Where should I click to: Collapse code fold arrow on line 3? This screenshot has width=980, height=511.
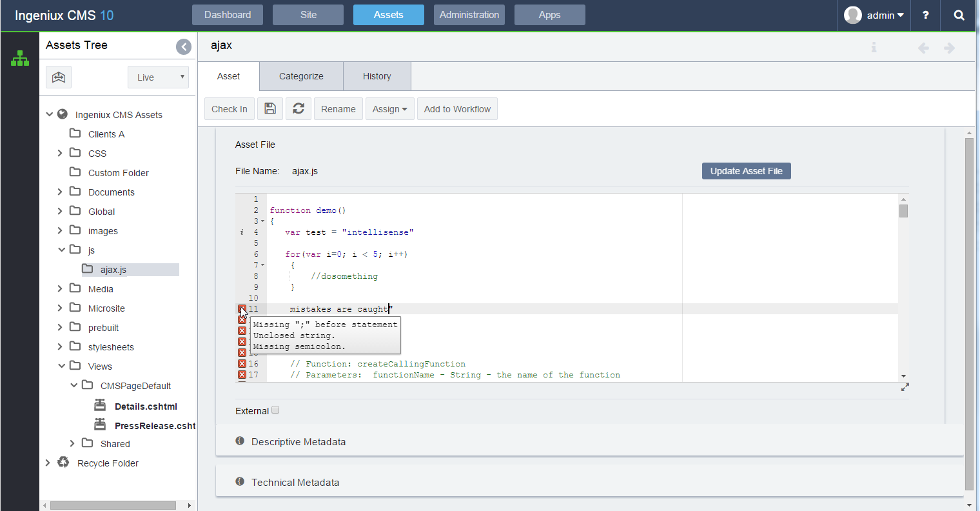(262, 221)
